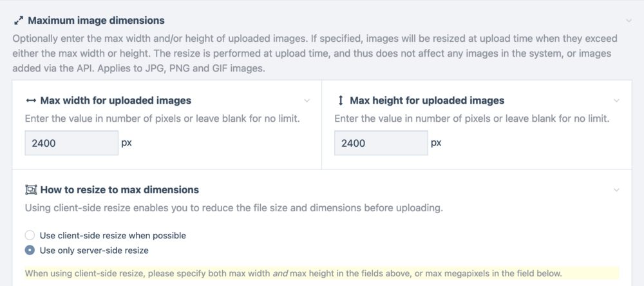The height and width of the screenshot is (286, 644).
Task: Click the 'Max height for uploaded images' heading
Action: click(x=426, y=101)
